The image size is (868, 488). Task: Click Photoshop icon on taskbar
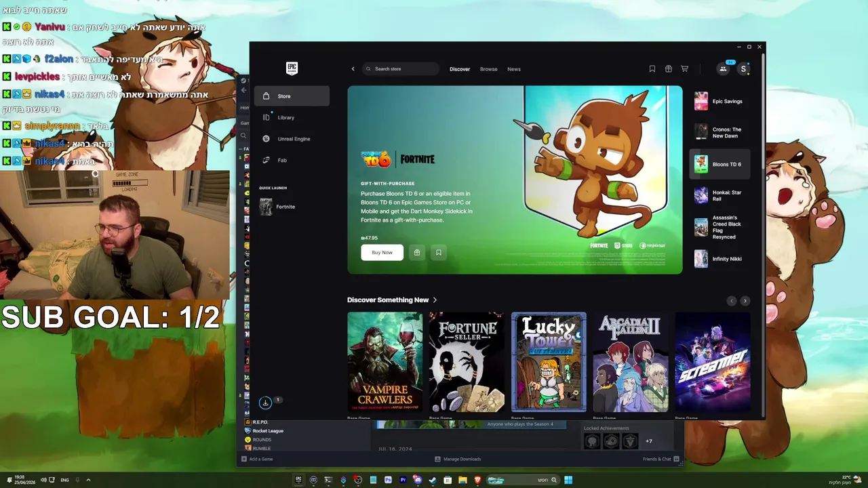coord(388,480)
